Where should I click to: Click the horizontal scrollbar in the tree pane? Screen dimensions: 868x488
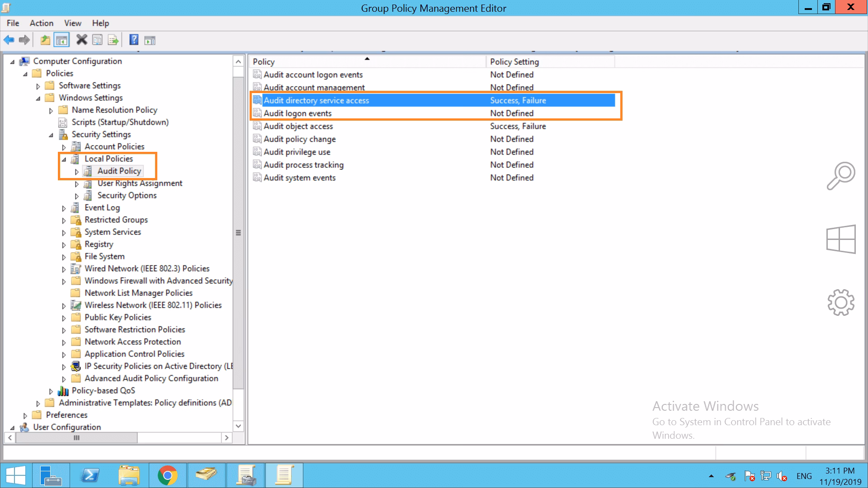click(x=77, y=437)
